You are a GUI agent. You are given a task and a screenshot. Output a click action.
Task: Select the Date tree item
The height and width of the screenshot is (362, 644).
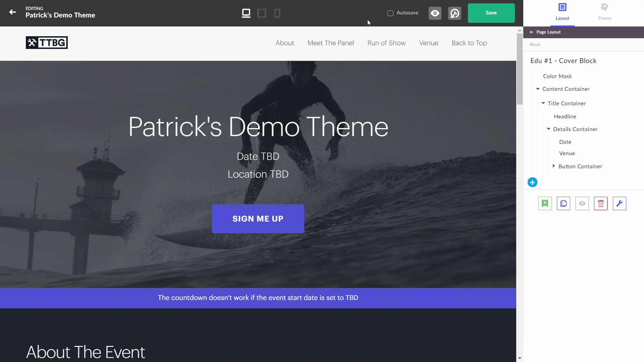click(x=565, y=142)
